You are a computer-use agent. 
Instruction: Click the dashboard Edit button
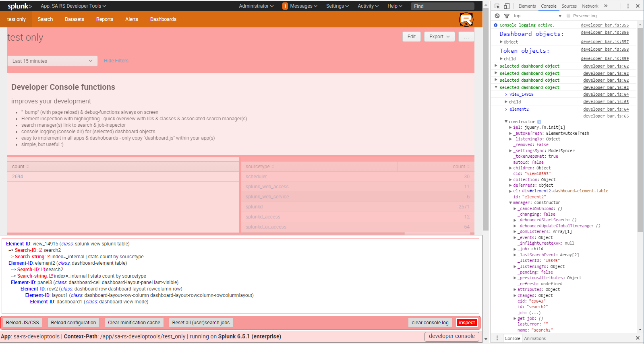412,37
